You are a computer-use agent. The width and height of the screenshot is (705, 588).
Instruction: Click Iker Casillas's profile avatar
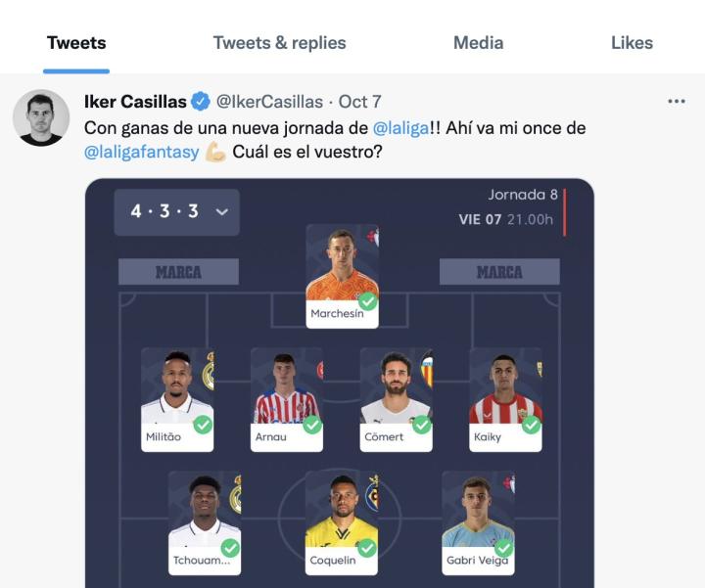point(41,118)
